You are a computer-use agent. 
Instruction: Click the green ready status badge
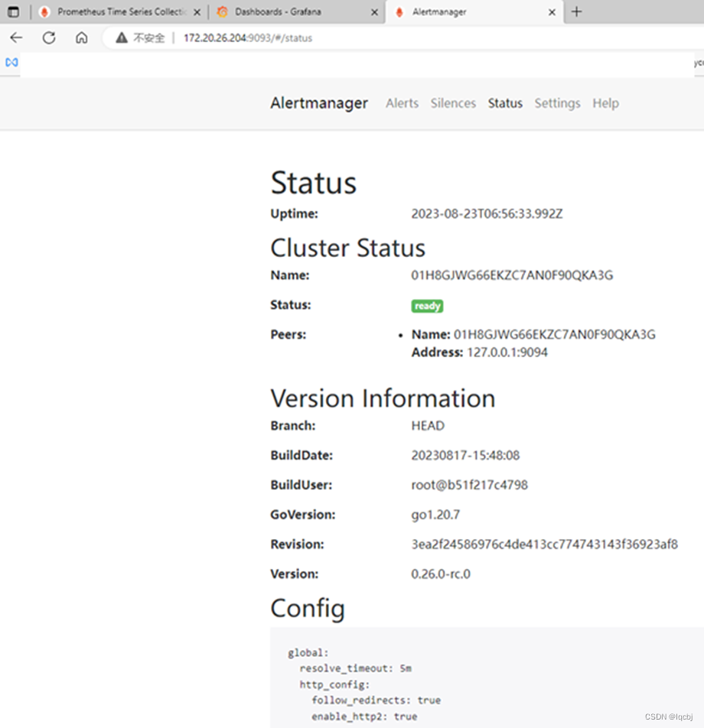click(426, 305)
